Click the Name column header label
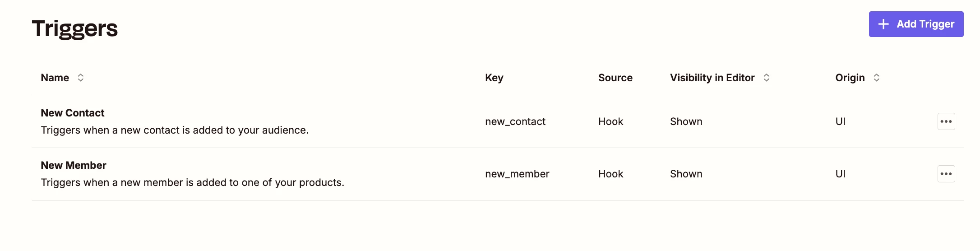Viewport: 980px width, 251px height. tap(55, 78)
